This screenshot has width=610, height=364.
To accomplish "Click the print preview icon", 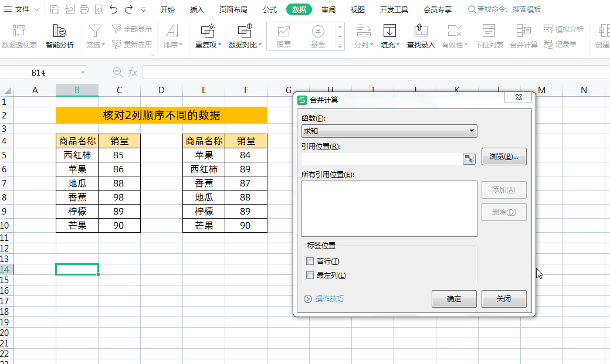I will pos(99,9).
